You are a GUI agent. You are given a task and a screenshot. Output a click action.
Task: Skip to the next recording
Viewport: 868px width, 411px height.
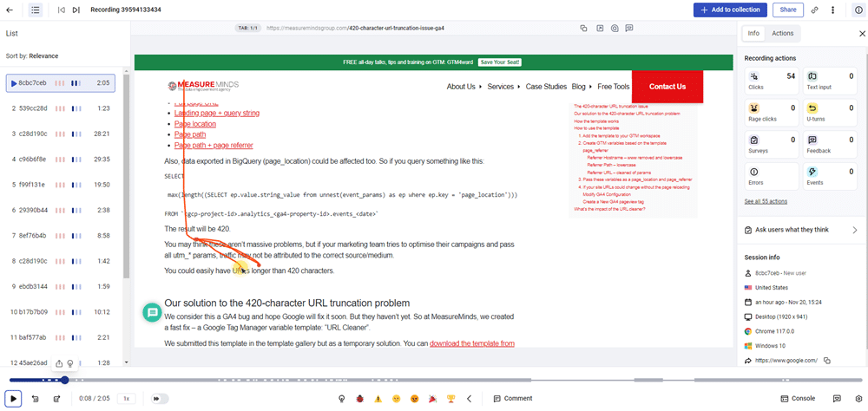click(76, 10)
